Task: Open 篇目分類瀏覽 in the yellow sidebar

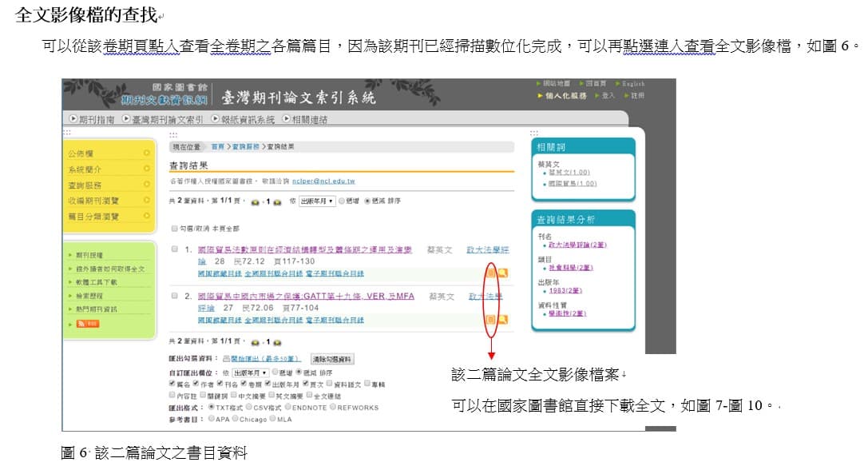Action: tap(93, 216)
